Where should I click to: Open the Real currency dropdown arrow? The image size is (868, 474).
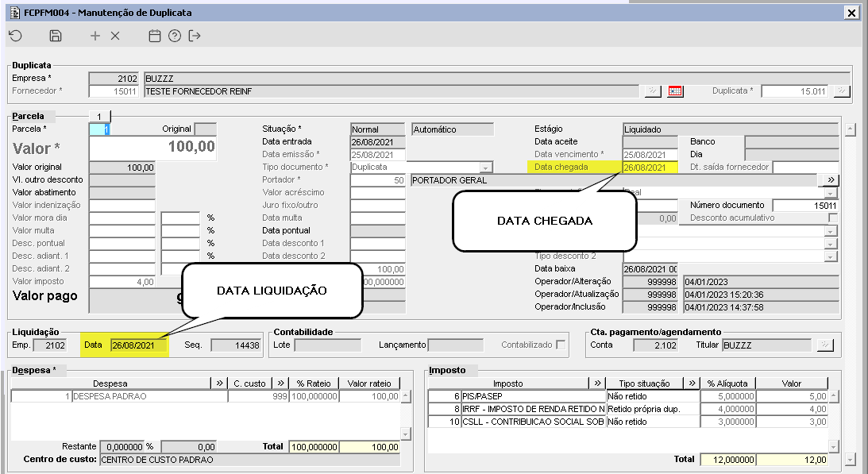click(x=830, y=193)
